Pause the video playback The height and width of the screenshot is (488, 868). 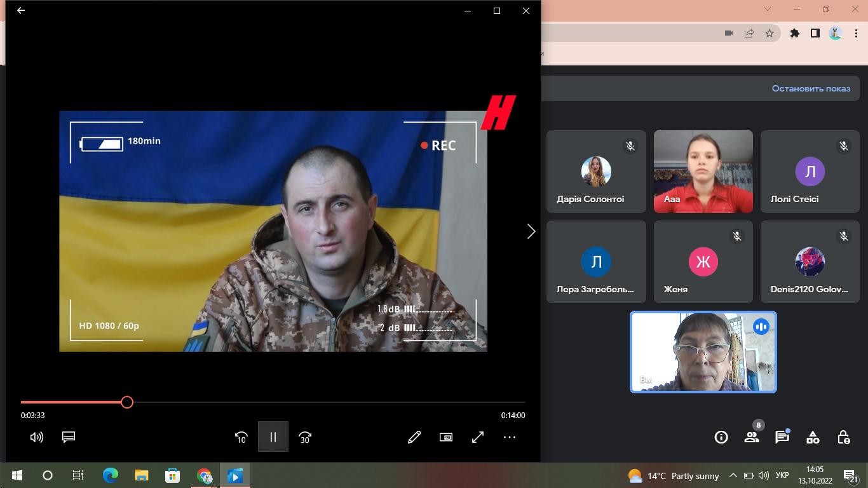[x=273, y=437]
